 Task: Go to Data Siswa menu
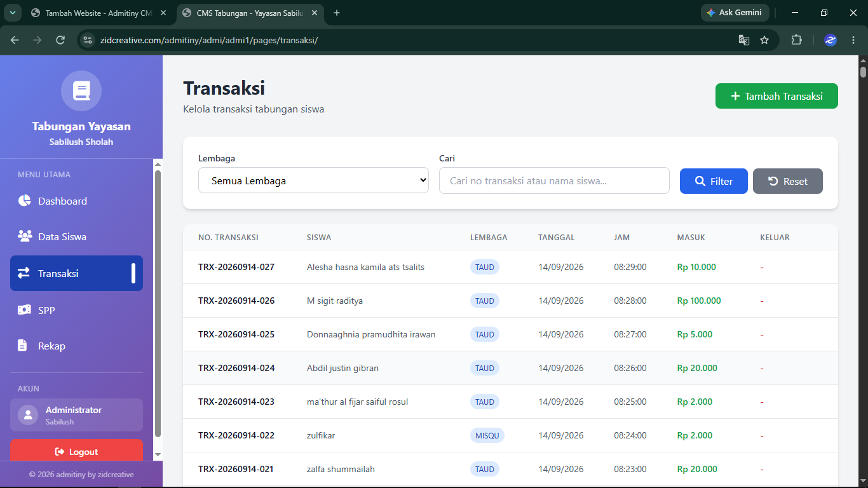[76, 236]
